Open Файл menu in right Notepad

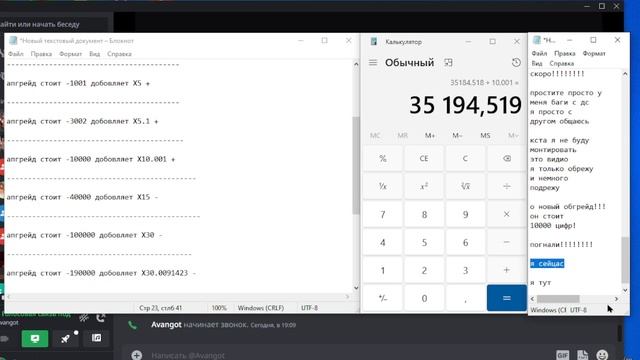click(539, 53)
